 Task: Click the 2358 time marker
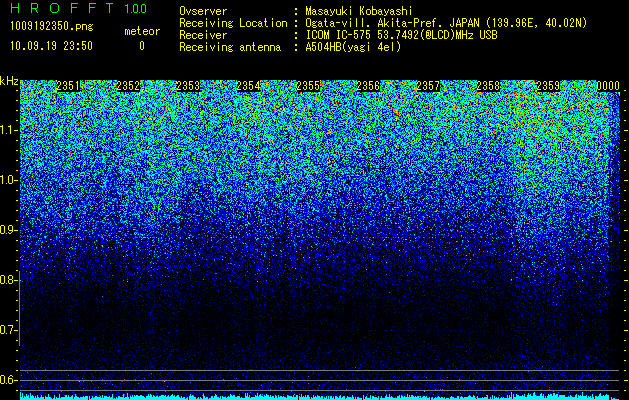point(488,86)
